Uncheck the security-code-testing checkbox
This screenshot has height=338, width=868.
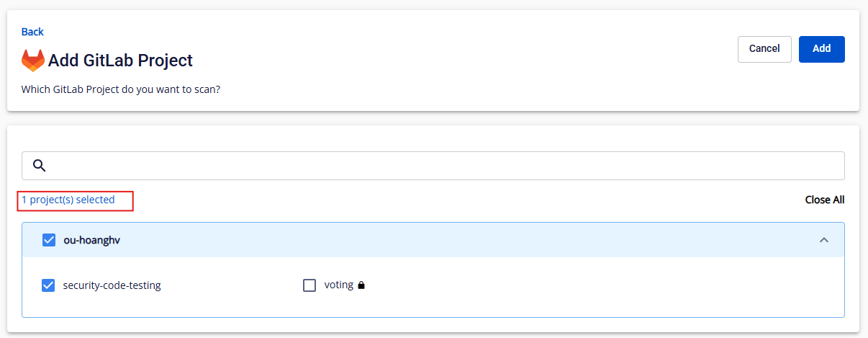[48, 285]
